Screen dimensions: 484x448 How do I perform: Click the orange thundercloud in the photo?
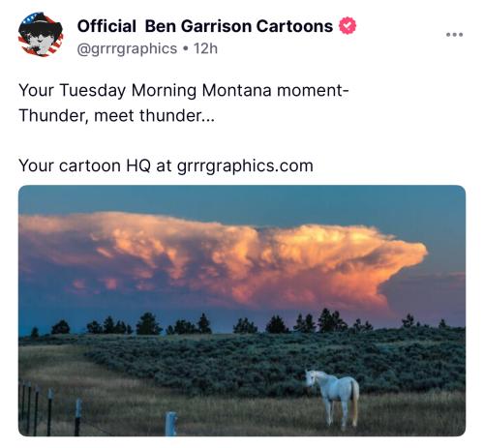tap(223, 258)
